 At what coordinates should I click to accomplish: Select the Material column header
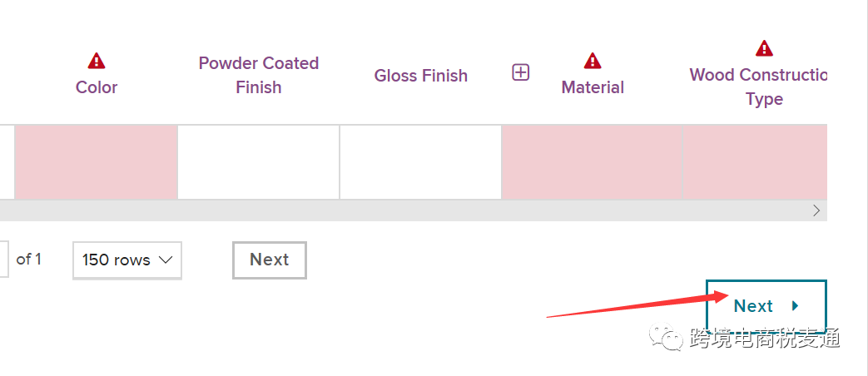click(593, 87)
